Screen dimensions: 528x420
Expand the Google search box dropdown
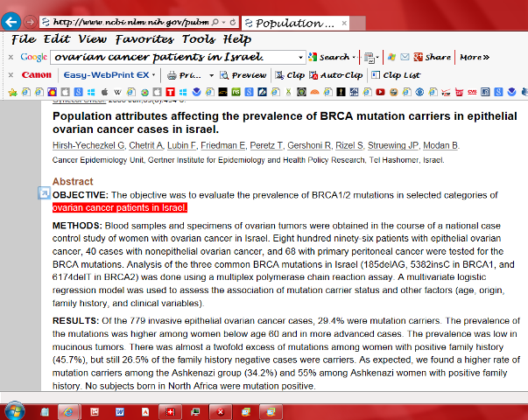[300, 58]
